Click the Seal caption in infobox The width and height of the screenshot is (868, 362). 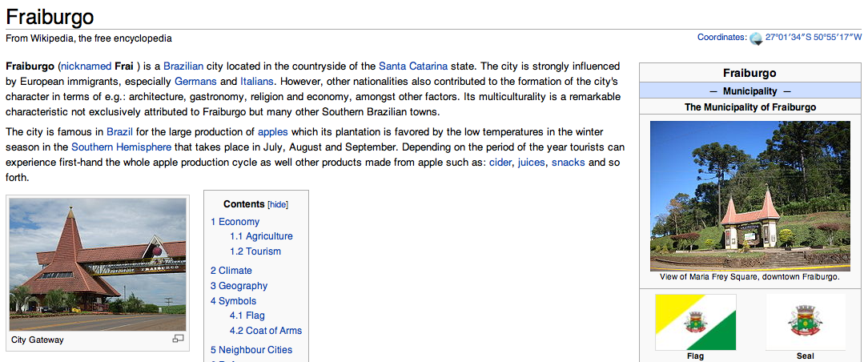coord(806,356)
